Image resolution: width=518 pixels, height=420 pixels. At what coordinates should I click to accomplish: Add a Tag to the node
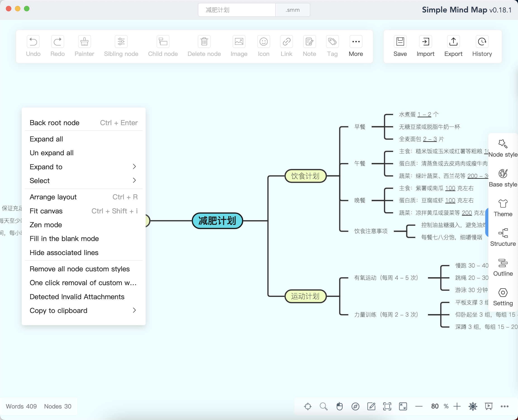(x=332, y=46)
